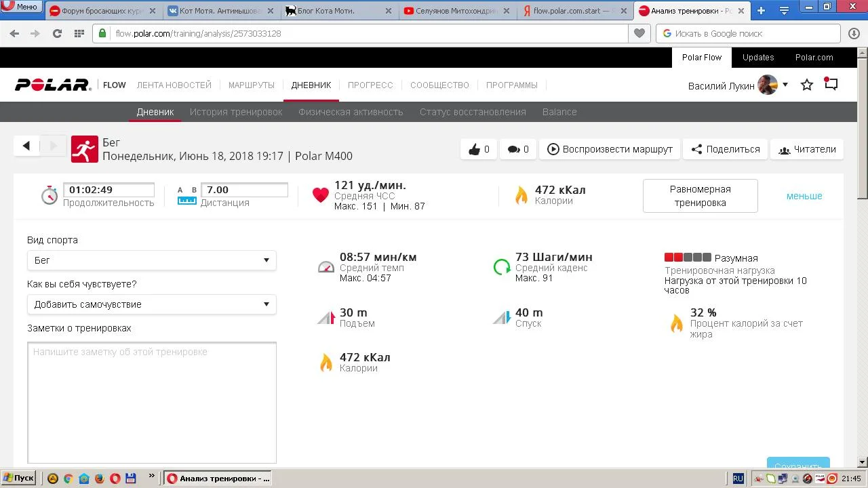
Task: Click the duration field showing 01:02:49
Action: point(108,190)
